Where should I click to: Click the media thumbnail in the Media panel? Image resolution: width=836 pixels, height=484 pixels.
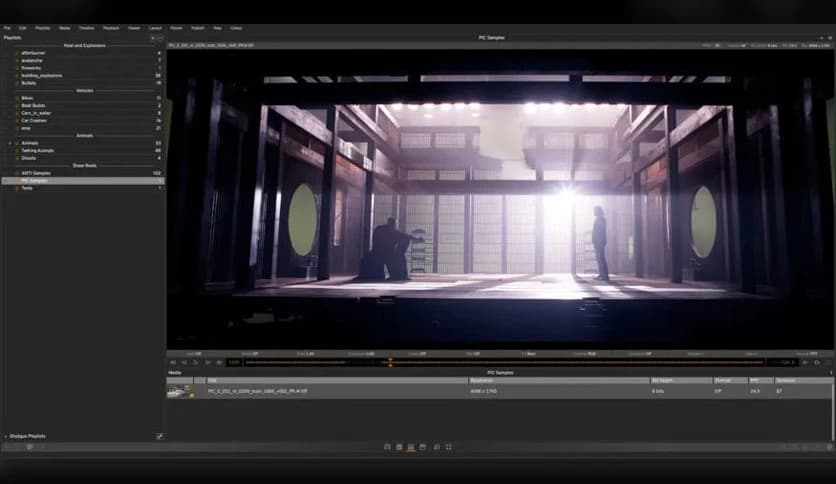click(x=180, y=391)
